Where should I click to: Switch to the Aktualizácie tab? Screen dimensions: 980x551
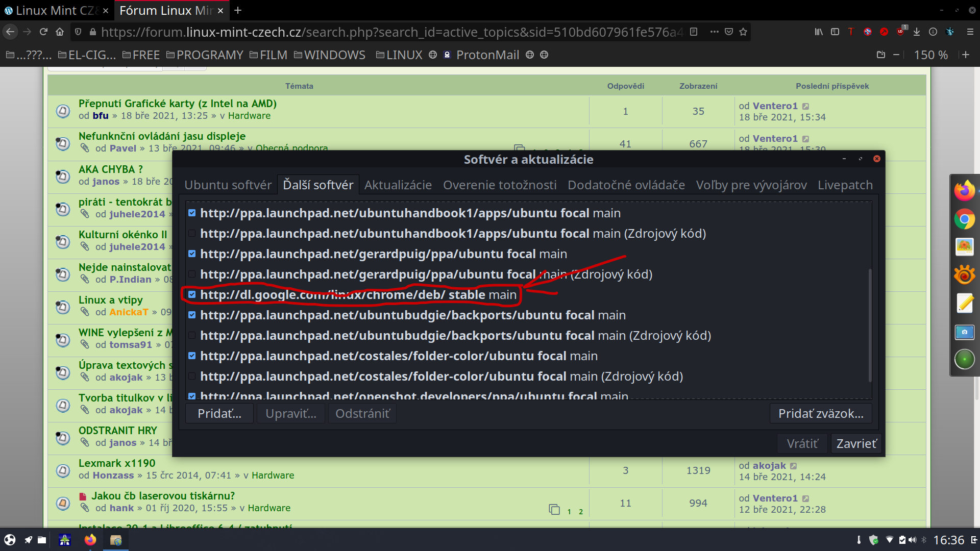pyautogui.click(x=398, y=185)
